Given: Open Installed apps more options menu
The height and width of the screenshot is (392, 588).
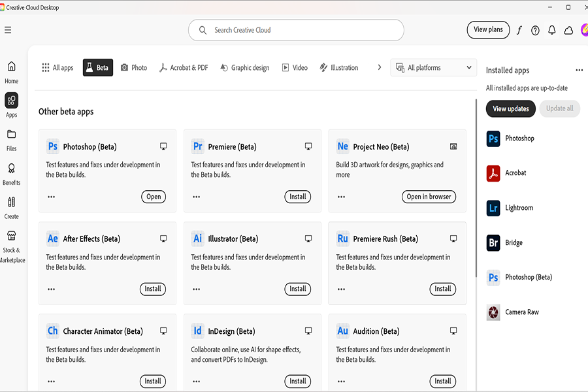Looking at the screenshot, I should pos(579,71).
